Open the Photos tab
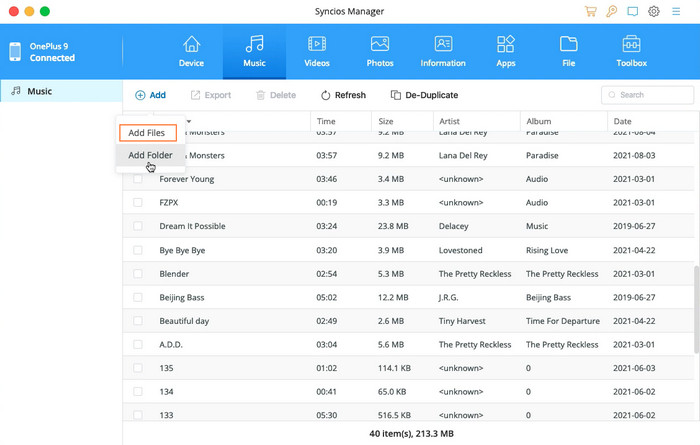The image size is (700, 445). pos(380,51)
